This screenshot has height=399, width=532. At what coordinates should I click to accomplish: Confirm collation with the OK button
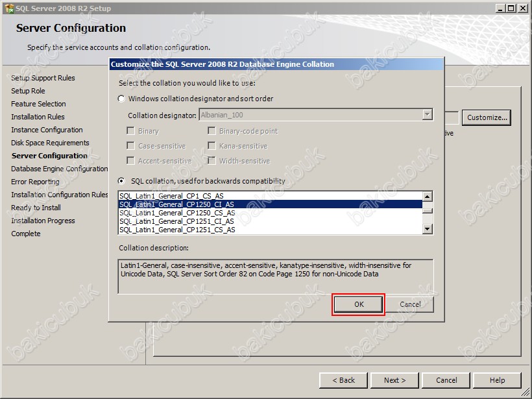[x=359, y=304]
